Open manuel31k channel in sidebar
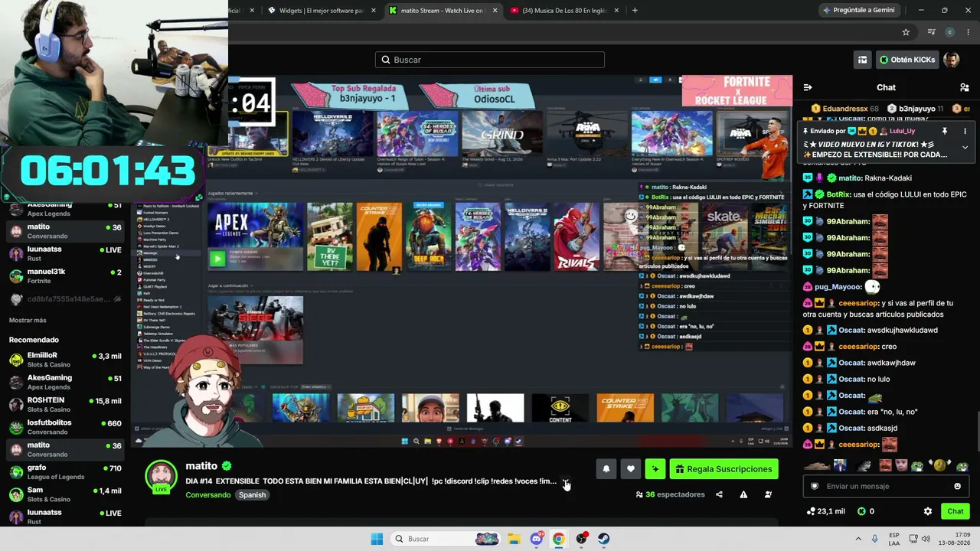The height and width of the screenshot is (551, 980). 65,275
